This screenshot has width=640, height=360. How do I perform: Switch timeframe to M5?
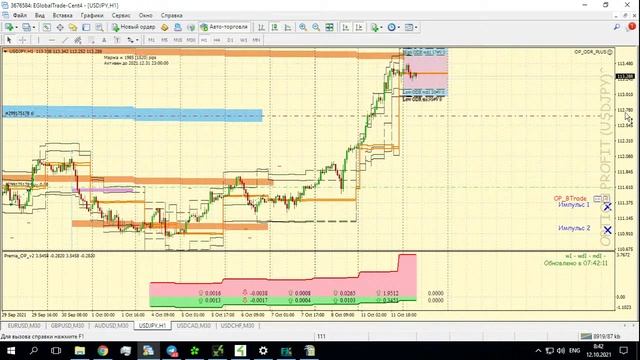tap(164, 40)
